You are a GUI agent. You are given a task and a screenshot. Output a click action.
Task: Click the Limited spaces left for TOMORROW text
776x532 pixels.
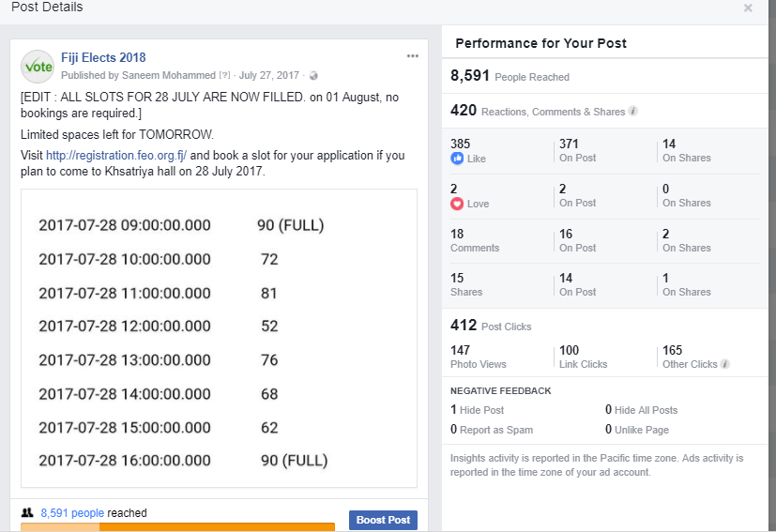click(116, 134)
